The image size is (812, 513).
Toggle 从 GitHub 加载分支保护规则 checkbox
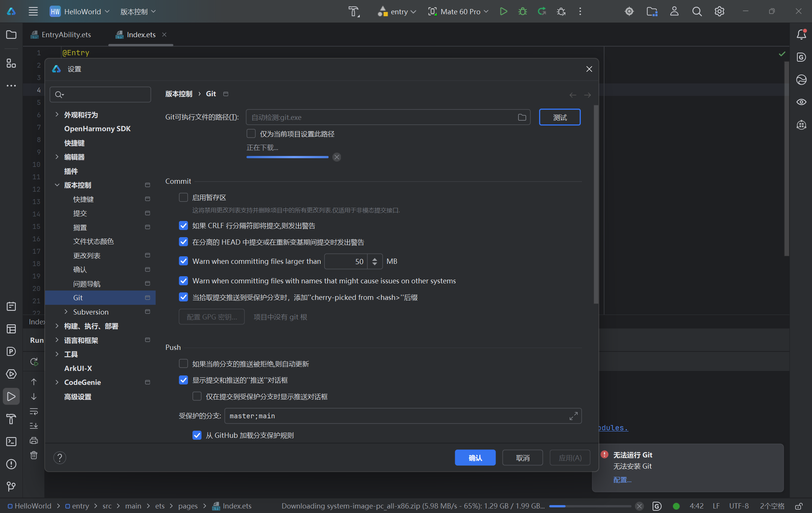[197, 435]
